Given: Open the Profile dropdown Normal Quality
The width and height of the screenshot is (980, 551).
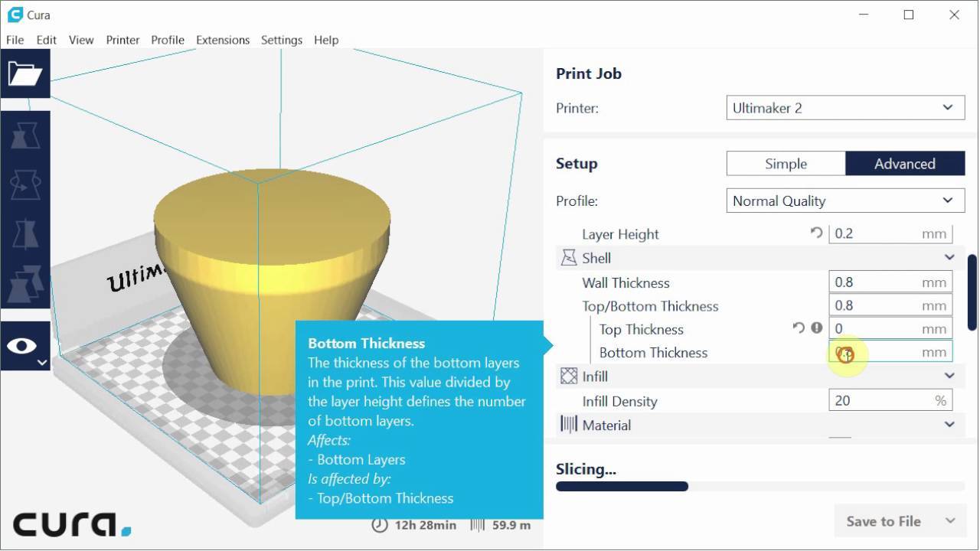Looking at the screenshot, I should pos(845,201).
